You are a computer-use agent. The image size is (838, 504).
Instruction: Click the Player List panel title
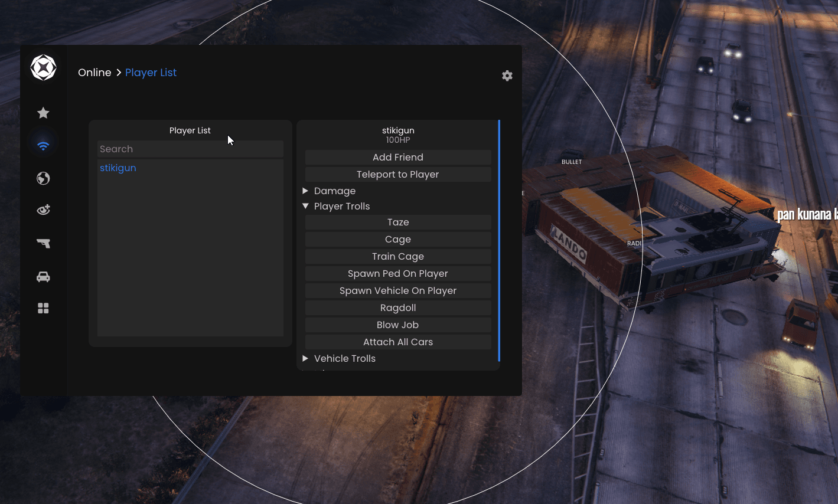[x=190, y=130]
